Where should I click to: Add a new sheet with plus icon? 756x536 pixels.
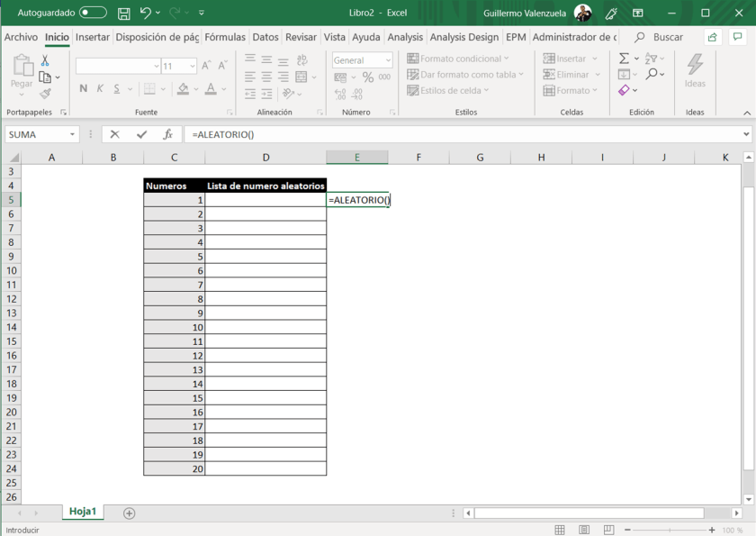pyautogui.click(x=130, y=513)
